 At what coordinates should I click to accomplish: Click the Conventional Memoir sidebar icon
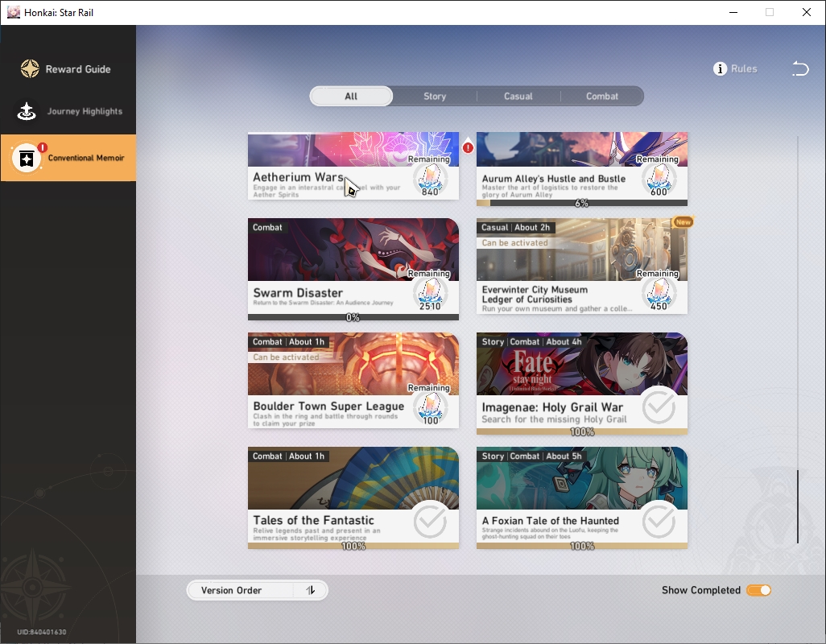pyautogui.click(x=27, y=158)
